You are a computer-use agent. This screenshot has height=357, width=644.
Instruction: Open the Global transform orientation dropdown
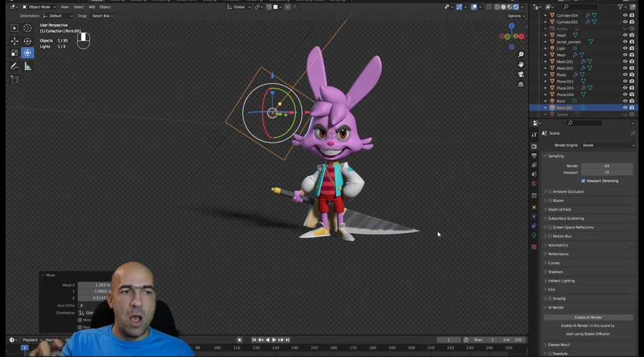pyautogui.click(x=239, y=7)
